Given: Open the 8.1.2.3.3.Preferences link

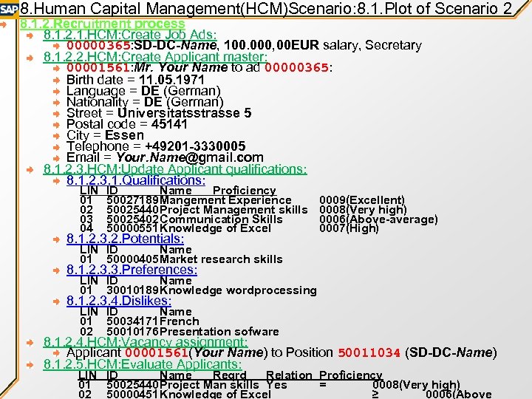Looking at the screenshot, I should tap(132, 270).
